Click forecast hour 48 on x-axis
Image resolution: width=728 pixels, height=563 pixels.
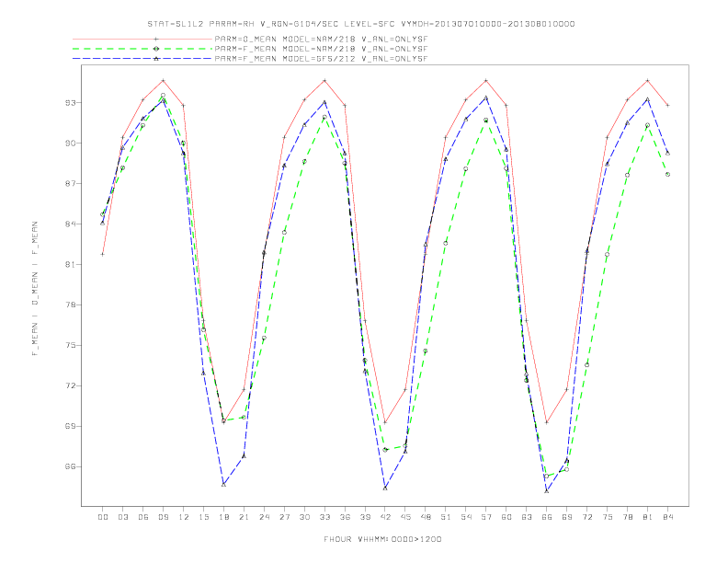426,517
